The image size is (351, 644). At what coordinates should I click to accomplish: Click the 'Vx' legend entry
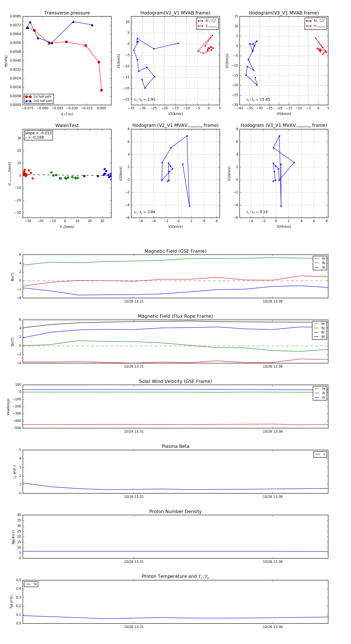tap(320, 389)
